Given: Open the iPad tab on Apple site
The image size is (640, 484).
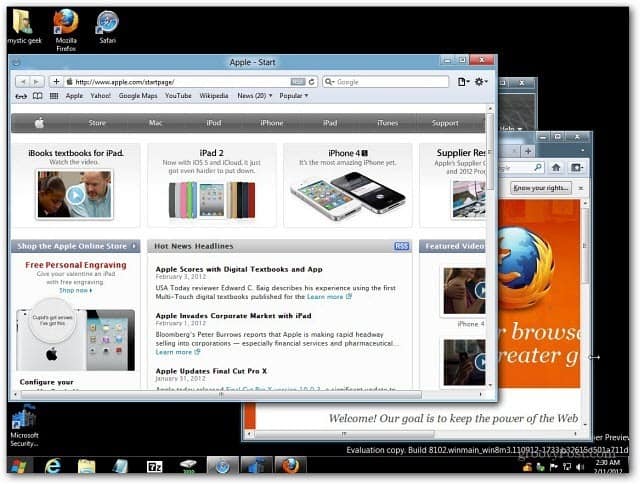Looking at the screenshot, I should [x=330, y=123].
